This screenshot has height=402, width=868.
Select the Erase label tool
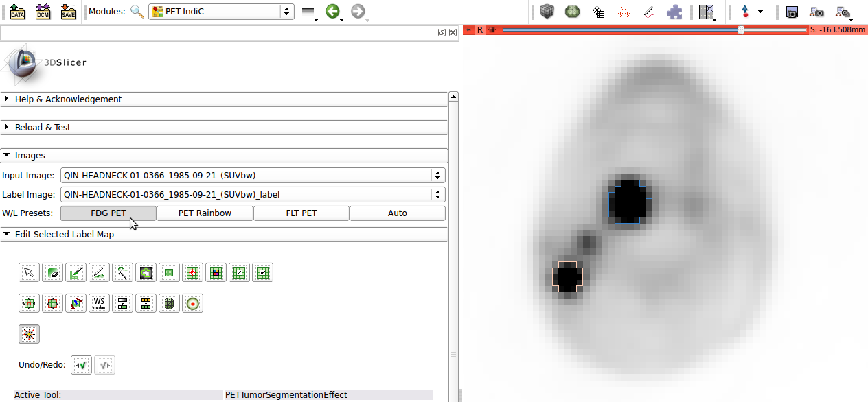tap(52, 273)
